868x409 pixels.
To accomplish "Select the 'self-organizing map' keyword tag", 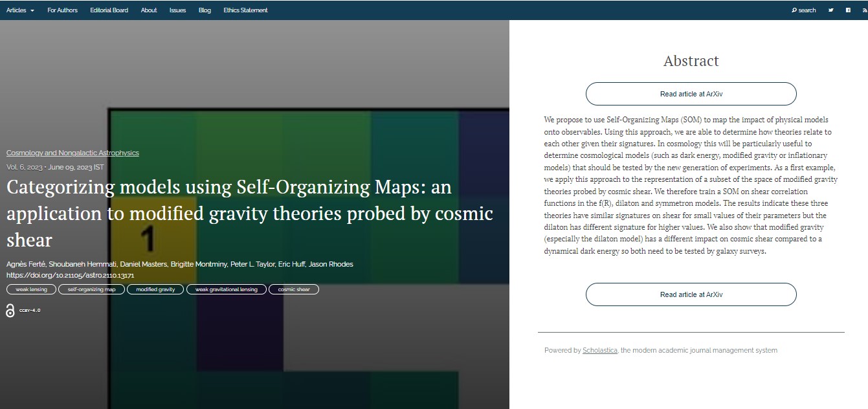I will [91, 289].
